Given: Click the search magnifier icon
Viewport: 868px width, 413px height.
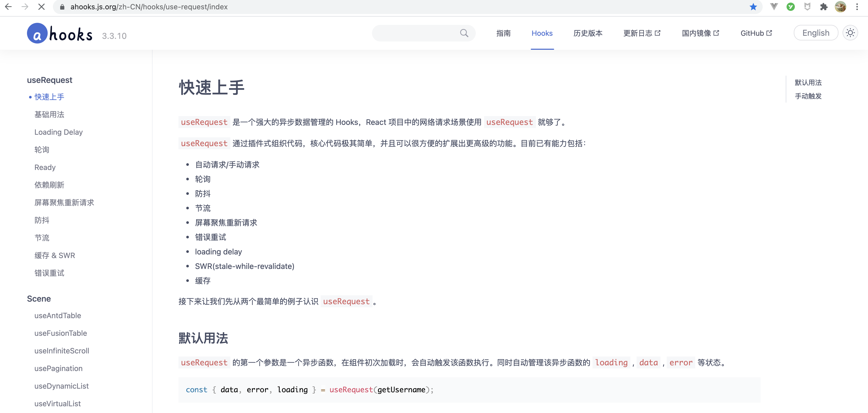Looking at the screenshot, I should pyautogui.click(x=464, y=33).
